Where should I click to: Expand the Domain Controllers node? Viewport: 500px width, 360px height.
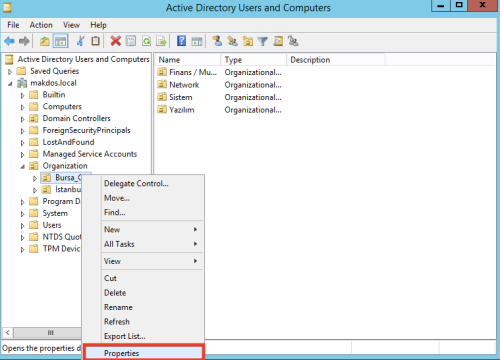coord(22,119)
